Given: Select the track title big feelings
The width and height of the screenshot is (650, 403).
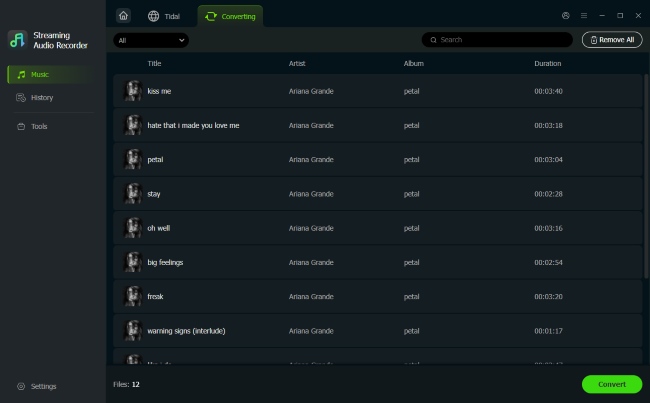Looking at the screenshot, I should click(x=165, y=263).
